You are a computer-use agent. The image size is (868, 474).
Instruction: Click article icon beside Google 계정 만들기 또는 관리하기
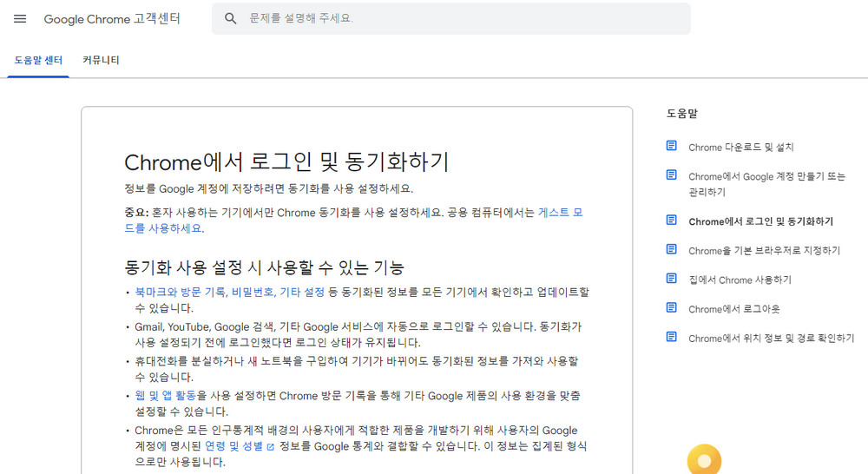(x=672, y=175)
